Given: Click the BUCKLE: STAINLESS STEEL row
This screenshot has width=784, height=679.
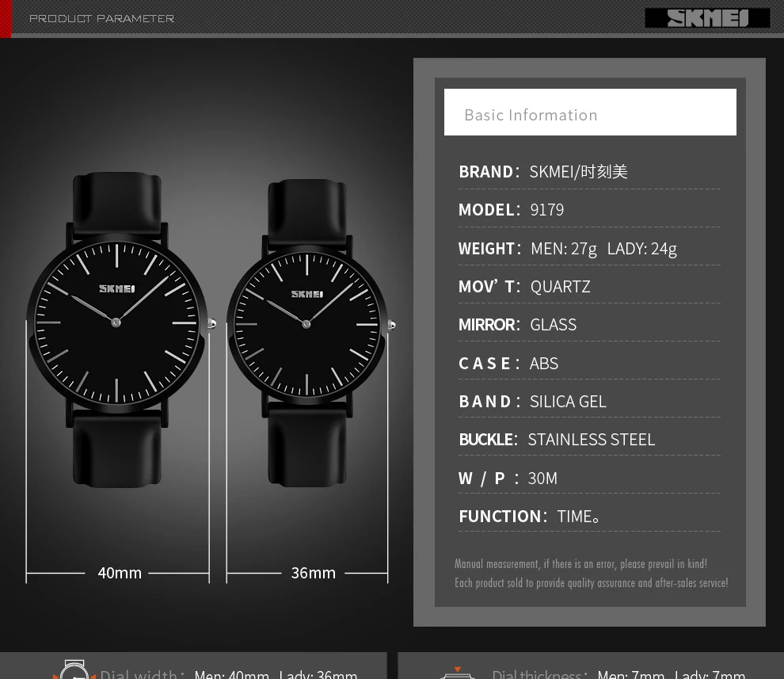Looking at the screenshot, I should pos(589,439).
